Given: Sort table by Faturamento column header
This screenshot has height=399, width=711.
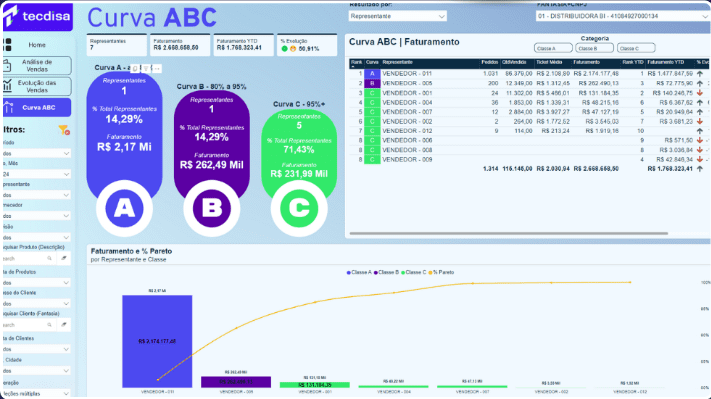Looking at the screenshot, I should coord(586,62).
